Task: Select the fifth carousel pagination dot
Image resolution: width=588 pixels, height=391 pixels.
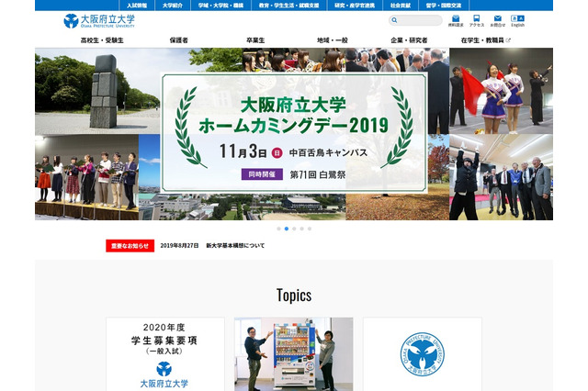Action: [310, 229]
